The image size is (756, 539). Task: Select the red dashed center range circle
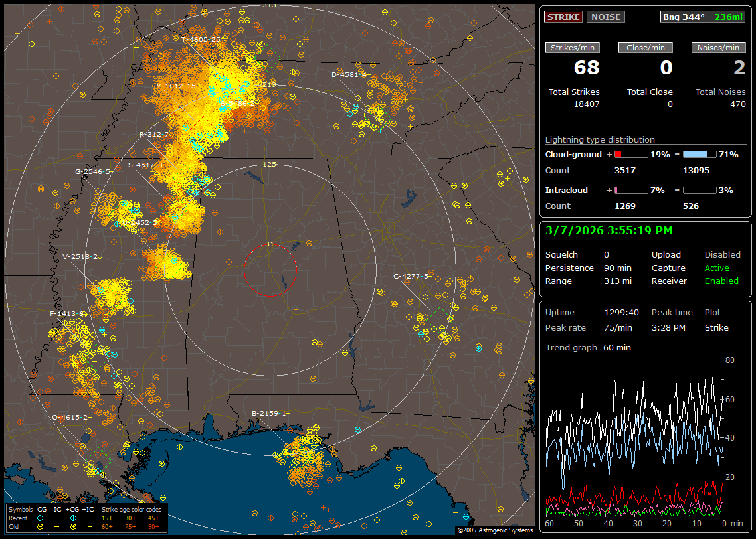(270, 270)
